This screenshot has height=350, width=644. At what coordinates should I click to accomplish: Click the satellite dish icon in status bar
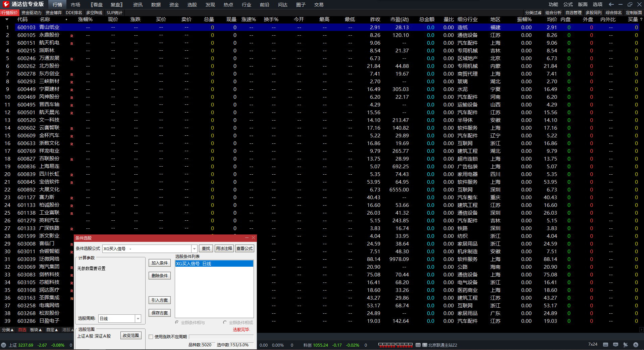pos(626,345)
